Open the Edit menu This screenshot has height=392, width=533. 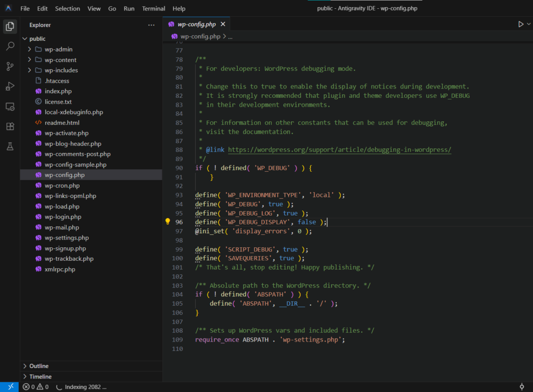point(42,8)
